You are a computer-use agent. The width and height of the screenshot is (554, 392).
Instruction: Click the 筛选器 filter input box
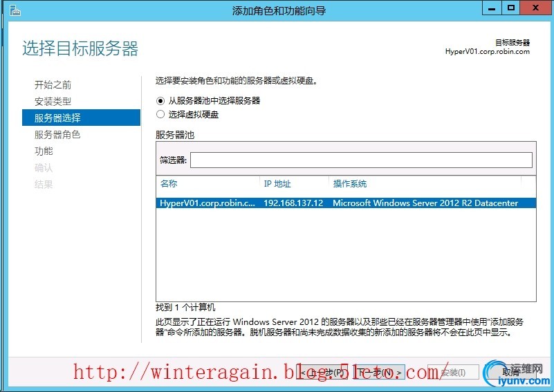point(361,160)
